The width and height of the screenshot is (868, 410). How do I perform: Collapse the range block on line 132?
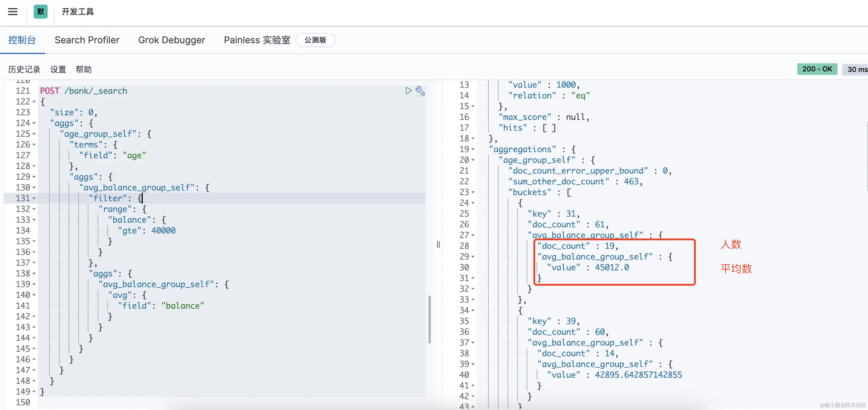coord(34,209)
